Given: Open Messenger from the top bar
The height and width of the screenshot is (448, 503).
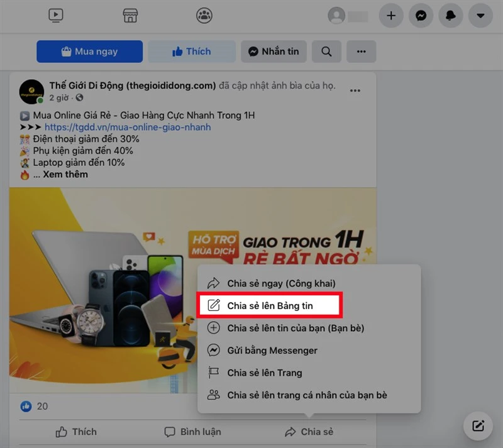Looking at the screenshot, I should [x=421, y=16].
